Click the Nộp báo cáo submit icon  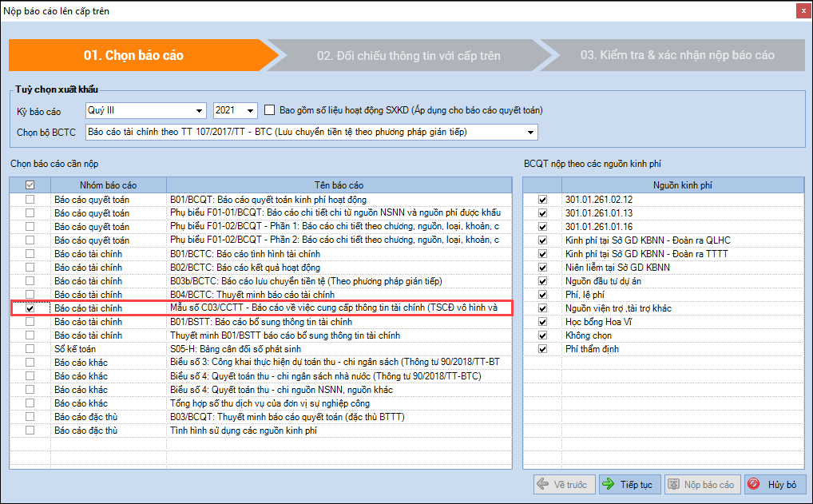click(x=675, y=485)
